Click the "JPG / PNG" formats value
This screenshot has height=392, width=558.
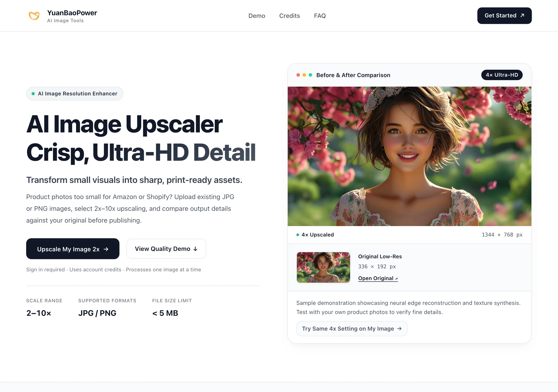pos(97,313)
